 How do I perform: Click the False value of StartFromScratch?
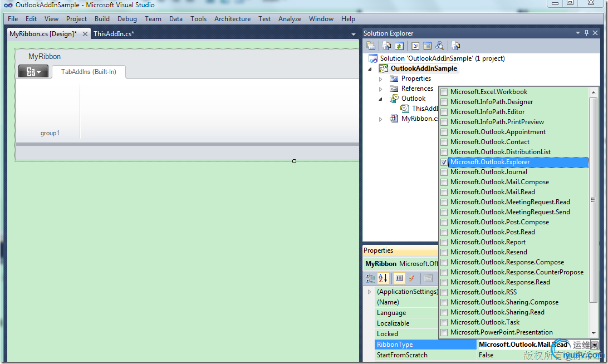point(486,355)
